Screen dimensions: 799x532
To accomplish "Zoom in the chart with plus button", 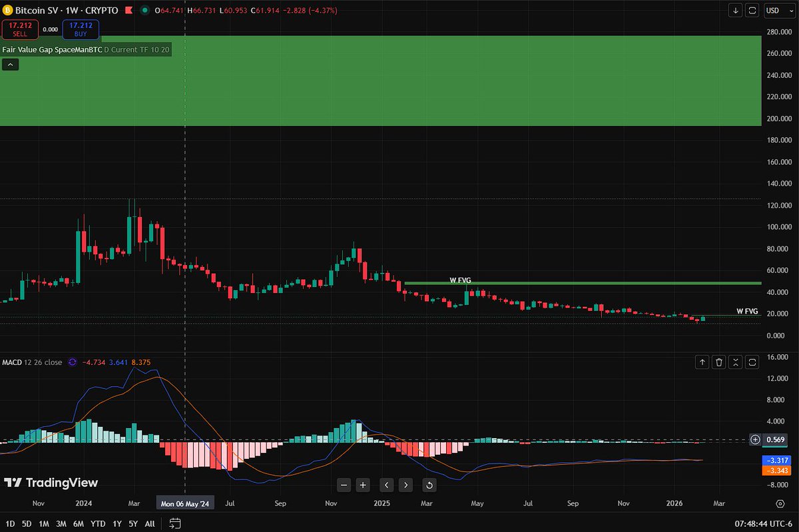I will tap(363, 485).
